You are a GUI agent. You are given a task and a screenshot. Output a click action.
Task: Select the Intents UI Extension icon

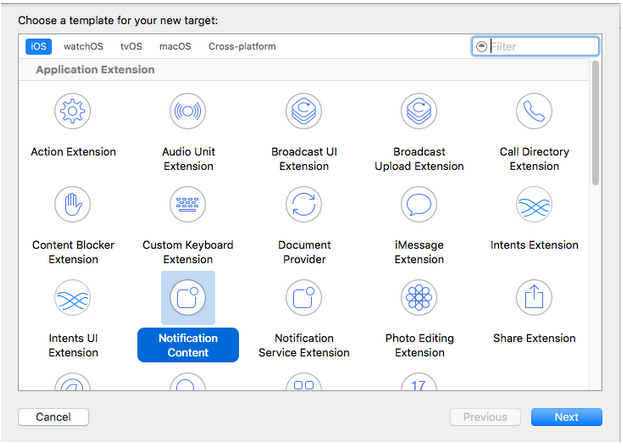pyautogui.click(x=73, y=297)
